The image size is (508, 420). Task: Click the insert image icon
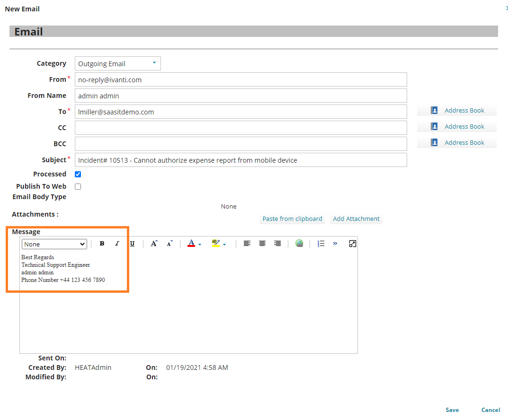(x=299, y=244)
